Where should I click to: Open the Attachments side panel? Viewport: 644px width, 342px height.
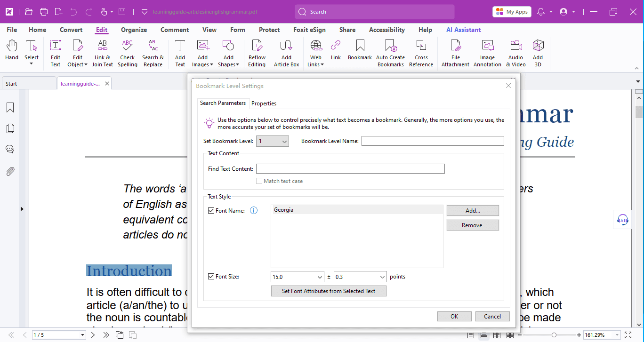10,171
